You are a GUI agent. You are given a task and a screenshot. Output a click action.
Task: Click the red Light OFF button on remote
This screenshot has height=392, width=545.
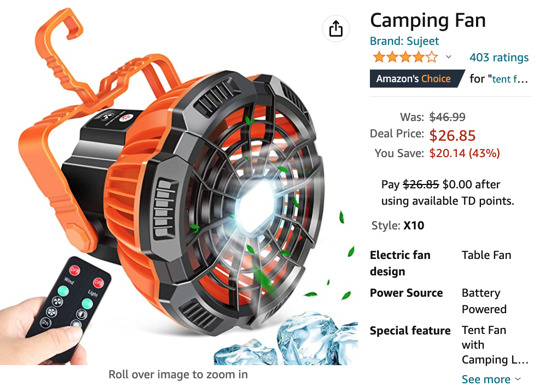(98, 283)
